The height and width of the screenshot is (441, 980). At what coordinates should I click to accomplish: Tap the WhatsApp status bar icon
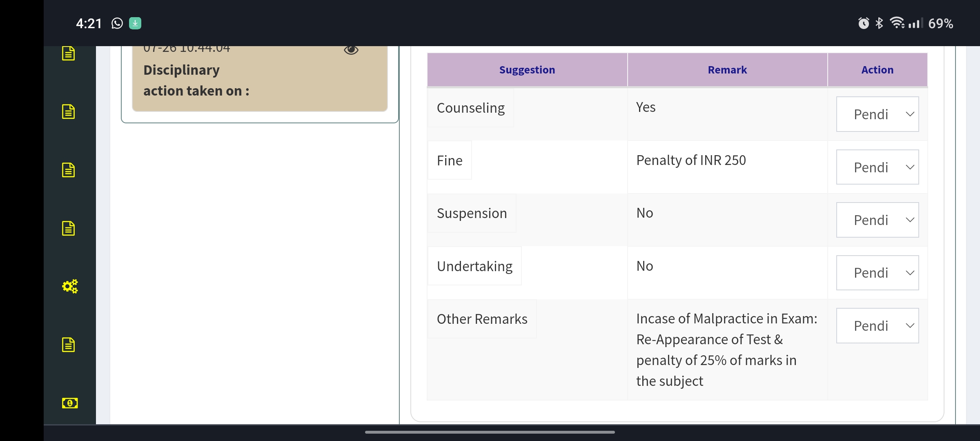(x=117, y=23)
